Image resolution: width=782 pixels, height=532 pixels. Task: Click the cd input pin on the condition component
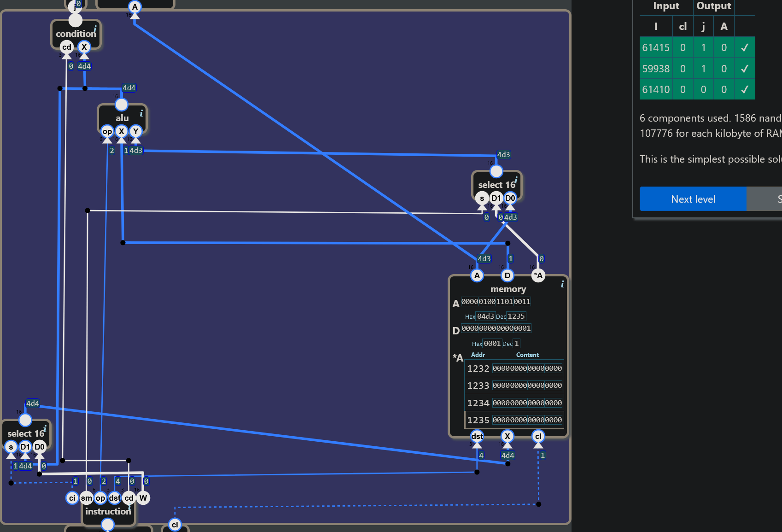pyautogui.click(x=66, y=47)
